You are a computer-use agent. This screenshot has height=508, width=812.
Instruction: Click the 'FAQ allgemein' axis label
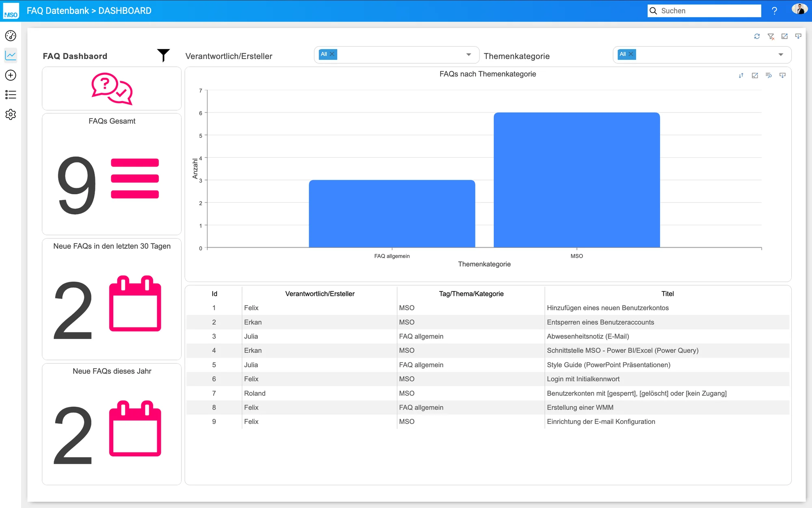pos(392,256)
